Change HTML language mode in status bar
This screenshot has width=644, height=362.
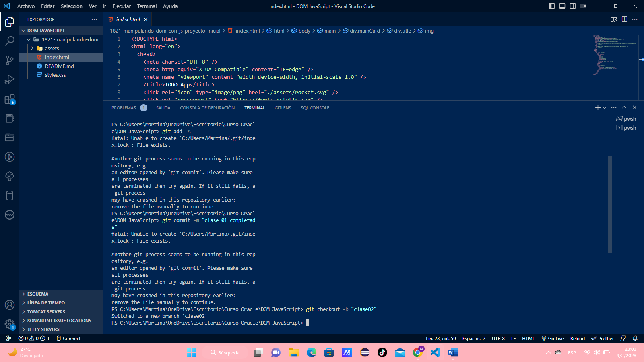point(528,338)
